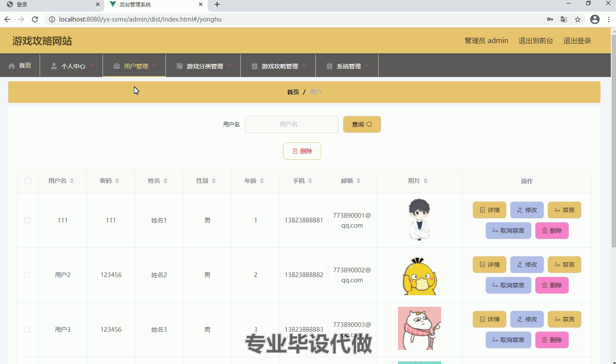Viewport: 616px width, 364px height.
Task: Open the 首页 menu item
Action: [x=20, y=65]
